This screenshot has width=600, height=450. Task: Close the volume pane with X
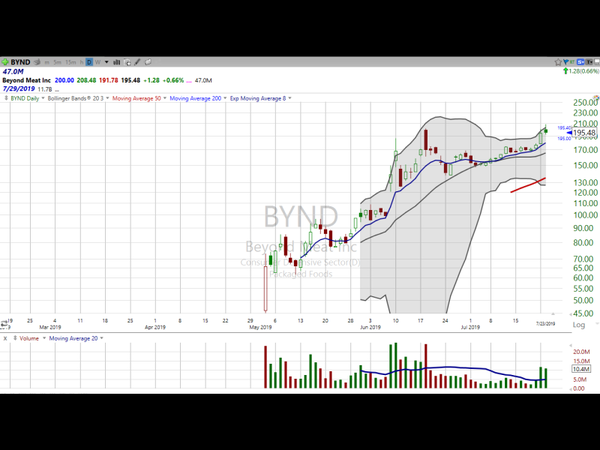pyautogui.click(x=5, y=339)
